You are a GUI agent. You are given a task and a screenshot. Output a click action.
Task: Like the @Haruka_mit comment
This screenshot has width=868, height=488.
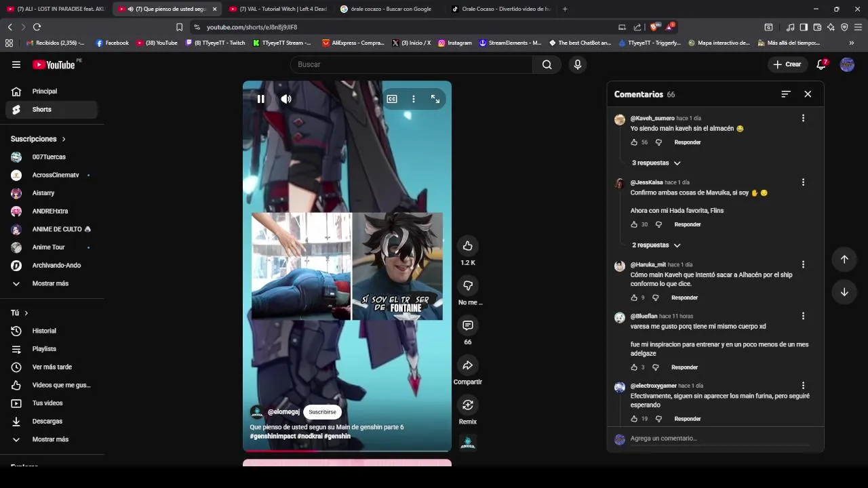click(634, 298)
